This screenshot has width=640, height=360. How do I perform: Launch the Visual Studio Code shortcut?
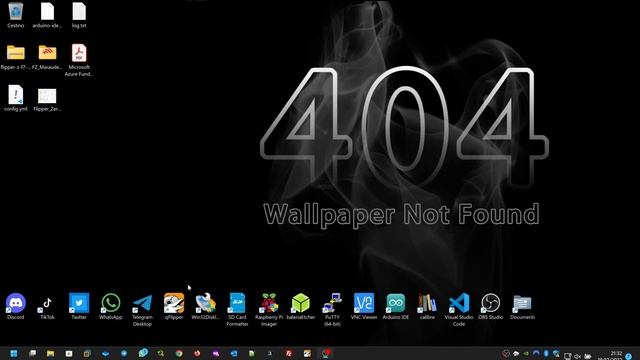point(459,309)
